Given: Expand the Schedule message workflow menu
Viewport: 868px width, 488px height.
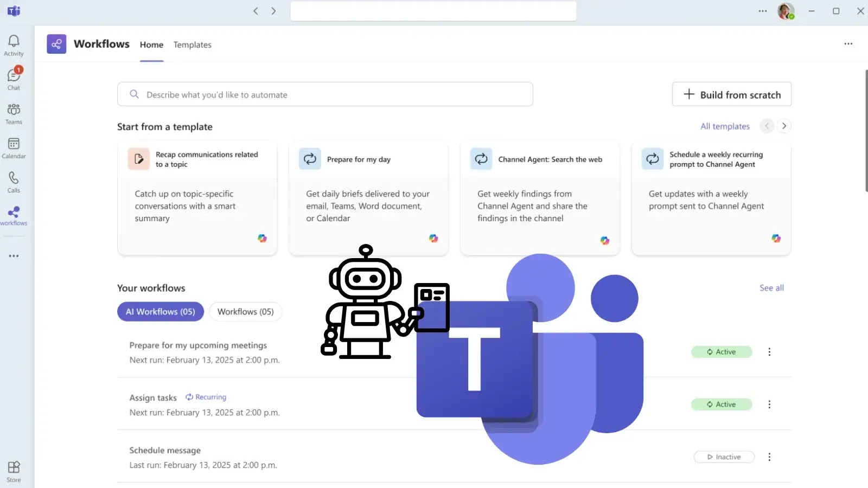Looking at the screenshot, I should 769,457.
